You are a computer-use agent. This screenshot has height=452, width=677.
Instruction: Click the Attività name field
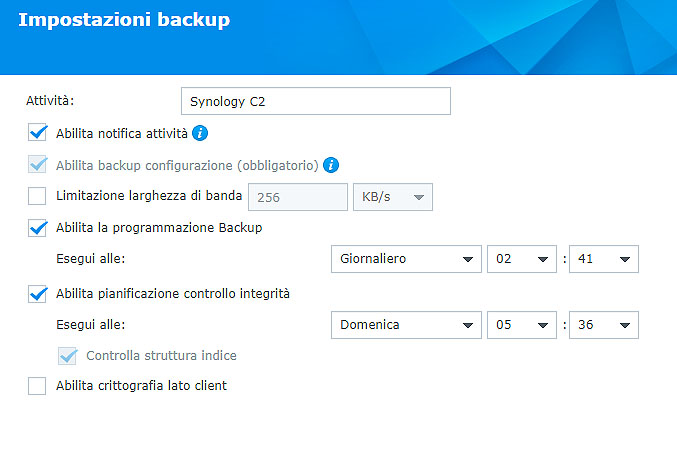(315, 101)
